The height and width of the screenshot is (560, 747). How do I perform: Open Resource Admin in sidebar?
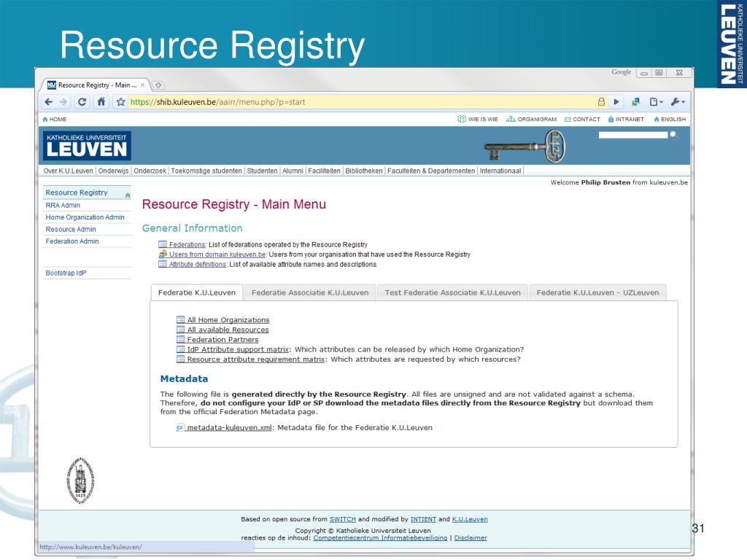pyautogui.click(x=71, y=229)
